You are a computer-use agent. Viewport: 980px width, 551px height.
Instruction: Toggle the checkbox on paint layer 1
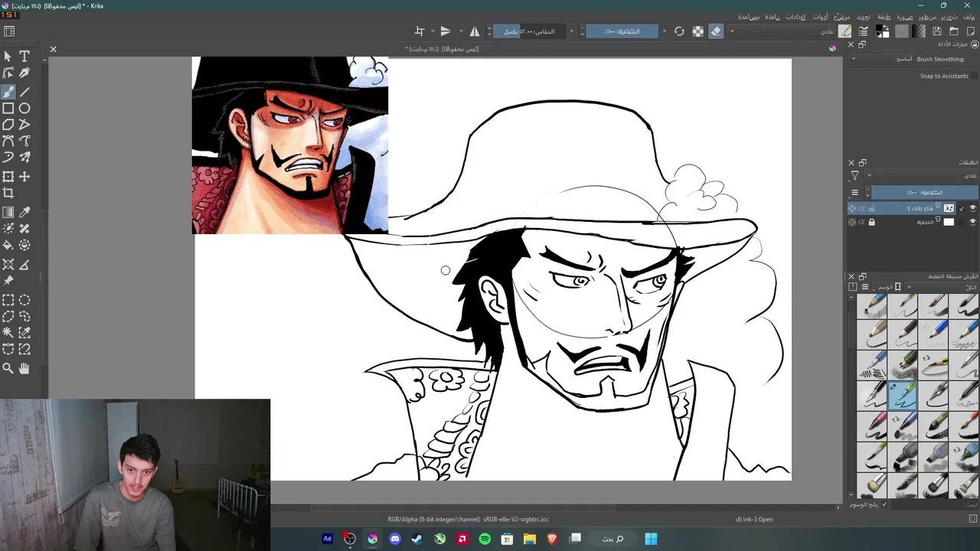[962, 208]
